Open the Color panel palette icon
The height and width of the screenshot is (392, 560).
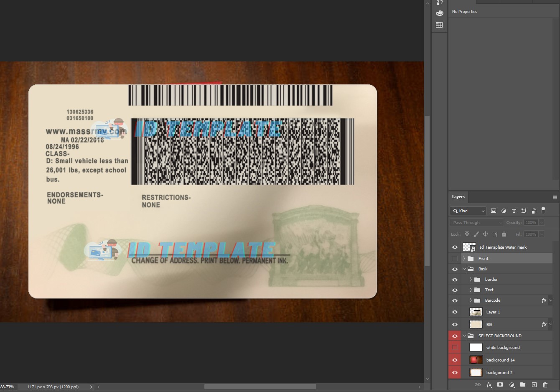(x=439, y=13)
